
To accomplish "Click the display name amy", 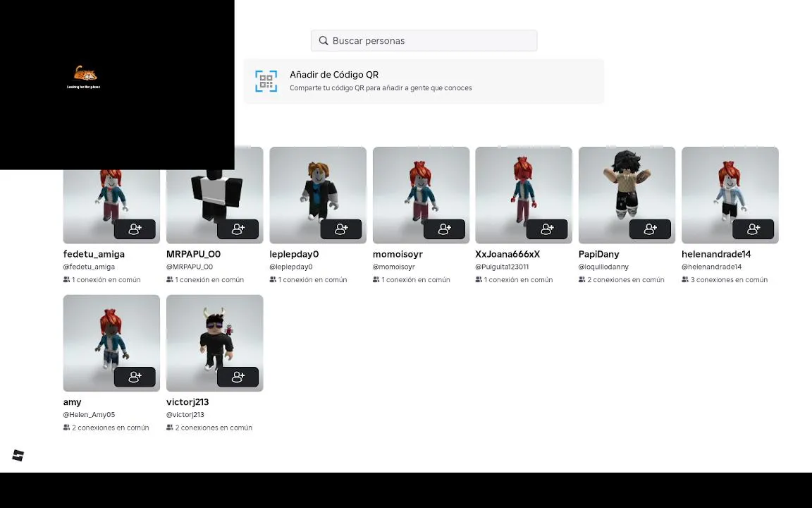I will [72, 401].
